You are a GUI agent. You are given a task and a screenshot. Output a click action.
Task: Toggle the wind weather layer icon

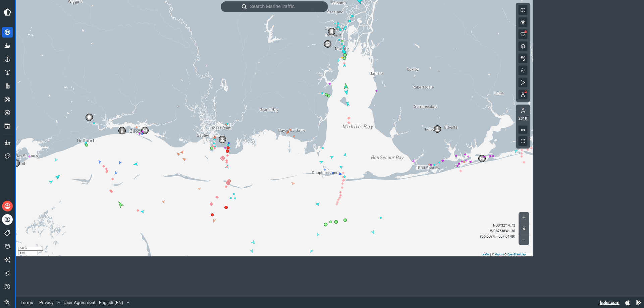coord(523,58)
